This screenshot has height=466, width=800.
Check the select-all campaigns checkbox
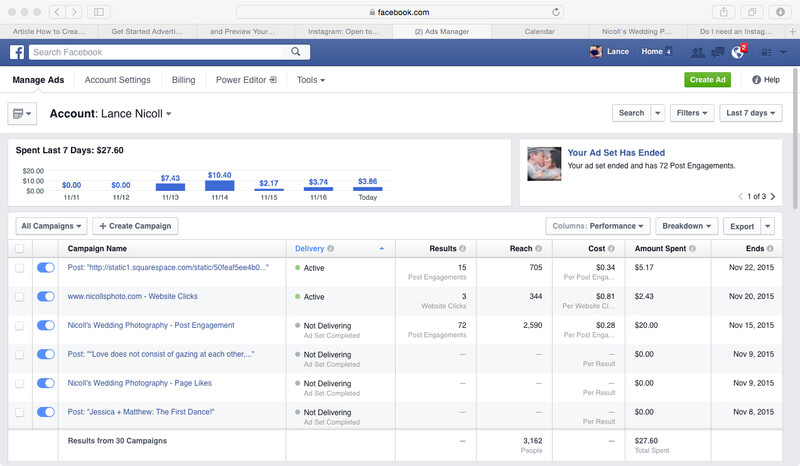click(19, 249)
